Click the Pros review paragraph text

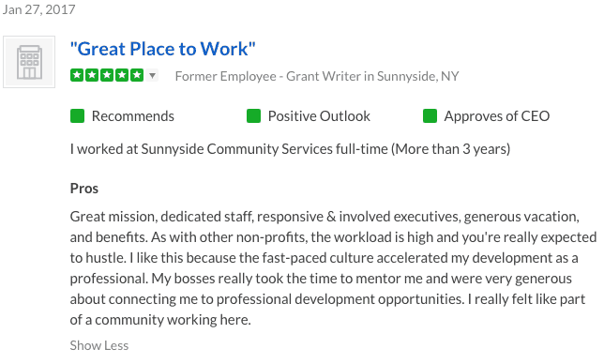(x=333, y=268)
